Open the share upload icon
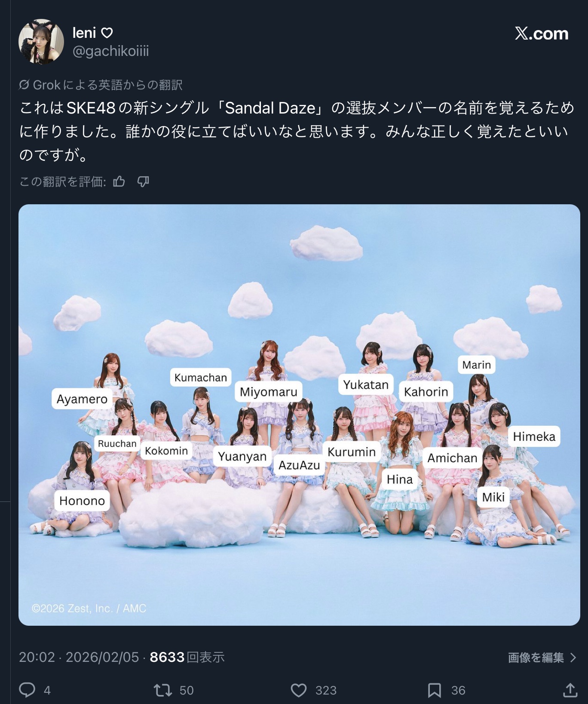The width and height of the screenshot is (588, 704). click(x=570, y=689)
